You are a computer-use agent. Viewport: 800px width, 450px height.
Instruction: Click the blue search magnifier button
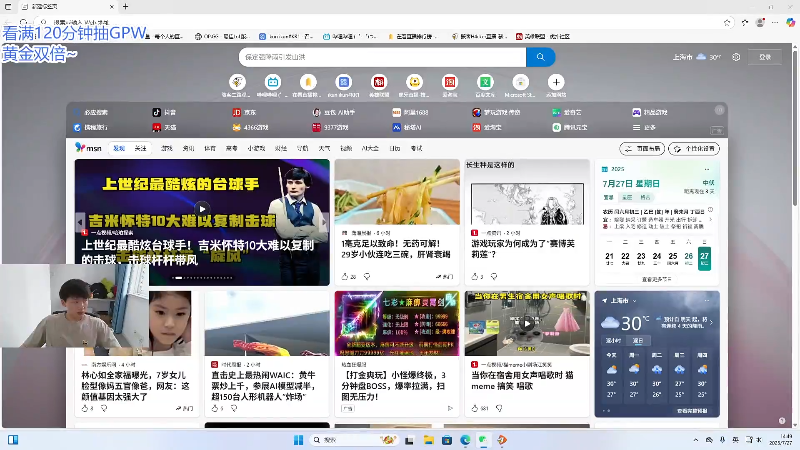(540, 57)
